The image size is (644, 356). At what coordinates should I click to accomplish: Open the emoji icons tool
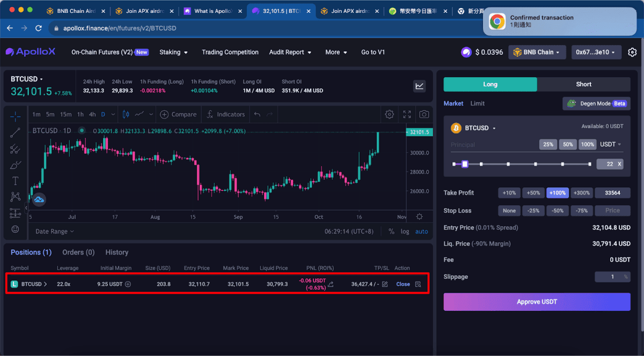click(15, 229)
